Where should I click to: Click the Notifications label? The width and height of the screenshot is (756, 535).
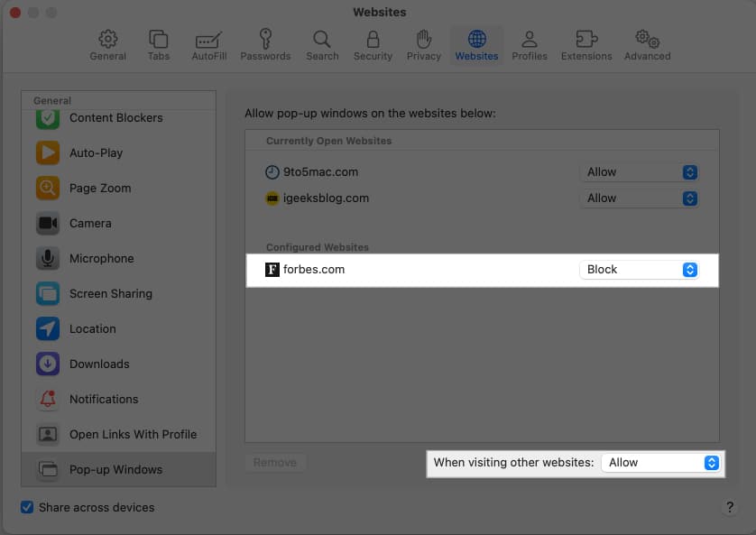click(x=104, y=399)
